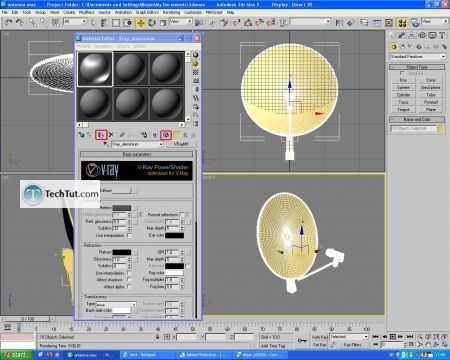Image resolution: width=450 pixels, height=360 pixels.
Task: Click Go to Start playback button
Action: point(375,337)
